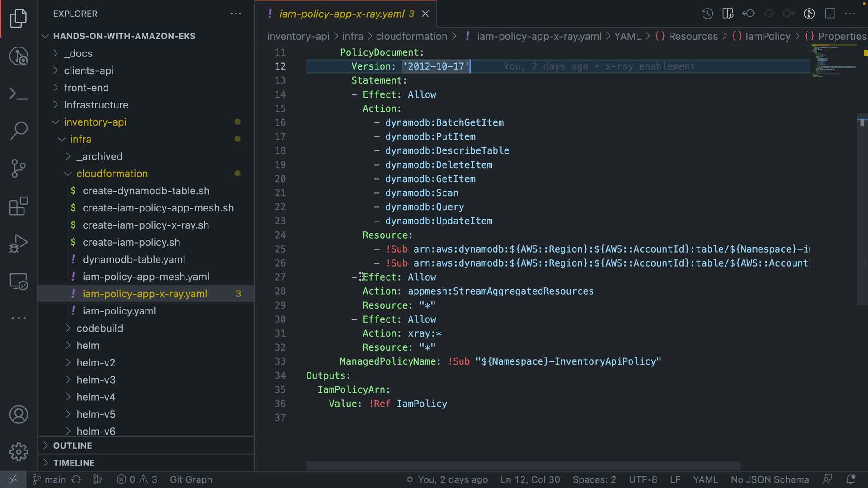
Task: Open Git Graph from status bar
Action: pyautogui.click(x=190, y=479)
